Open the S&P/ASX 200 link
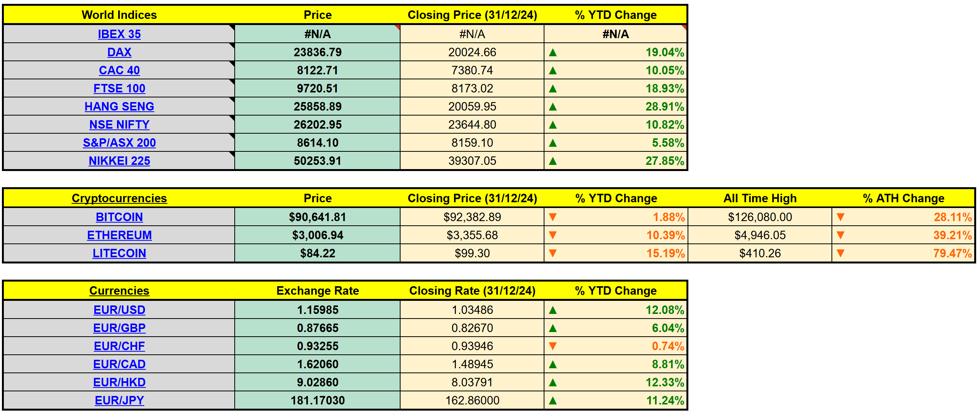 (119, 143)
